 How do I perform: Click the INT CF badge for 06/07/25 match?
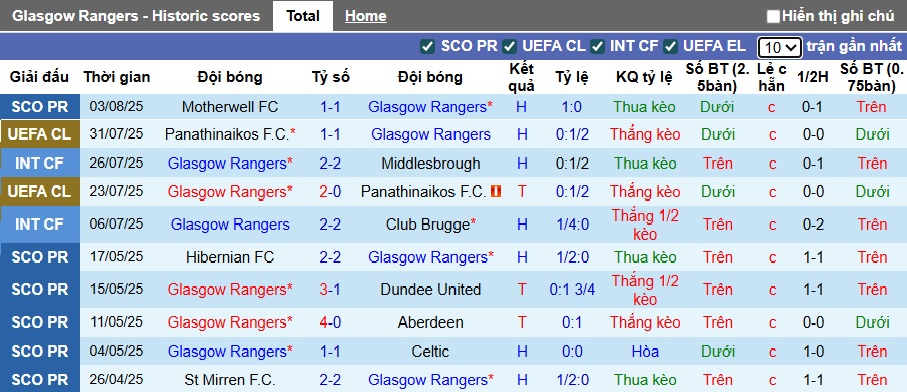click(x=40, y=224)
